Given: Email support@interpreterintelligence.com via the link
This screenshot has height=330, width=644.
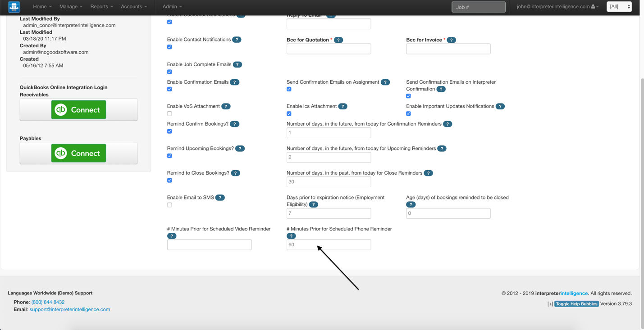Looking at the screenshot, I should (x=69, y=309).
